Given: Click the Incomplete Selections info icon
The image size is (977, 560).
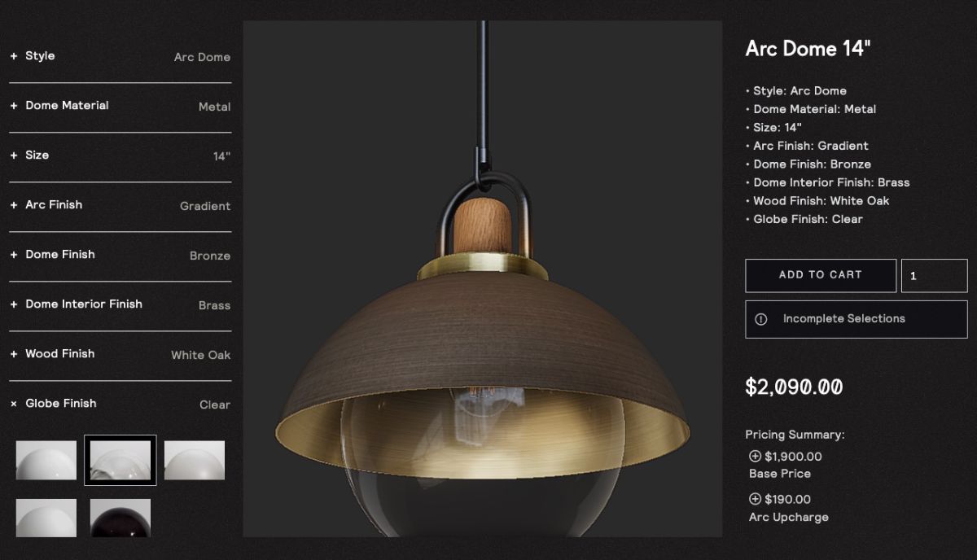Looking at the screenshot, I should [x=761, y=319].
